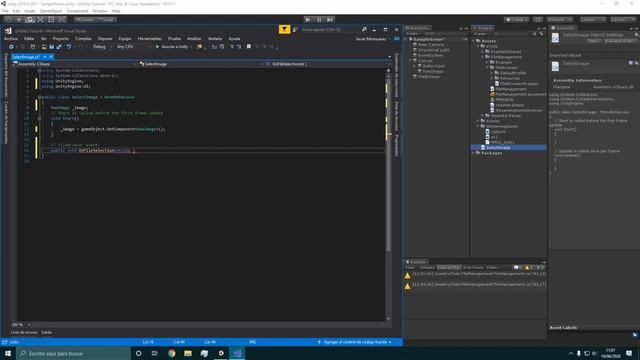Image resolution: width=640 pixels, height=360 pixels.
Task: Click the Asset Labels tag icon
Action: coord(635,335)
